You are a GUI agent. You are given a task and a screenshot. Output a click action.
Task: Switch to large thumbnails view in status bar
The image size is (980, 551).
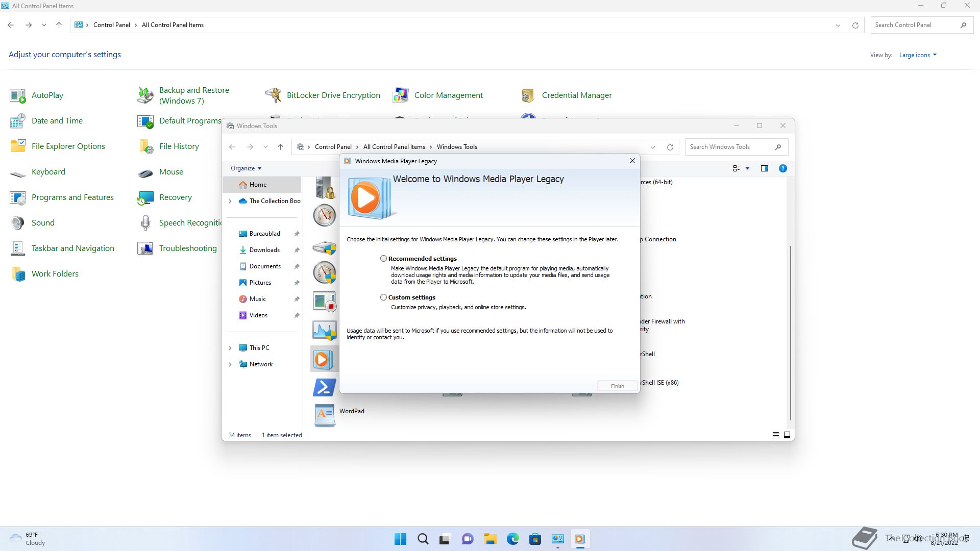tap(787, 435)
